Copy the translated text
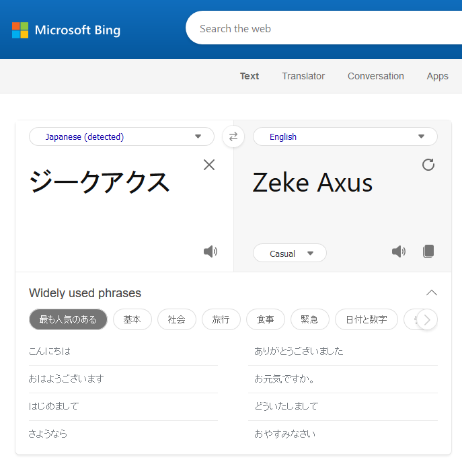The height and width of the screenshot is (476, 462). pos(428,251)
